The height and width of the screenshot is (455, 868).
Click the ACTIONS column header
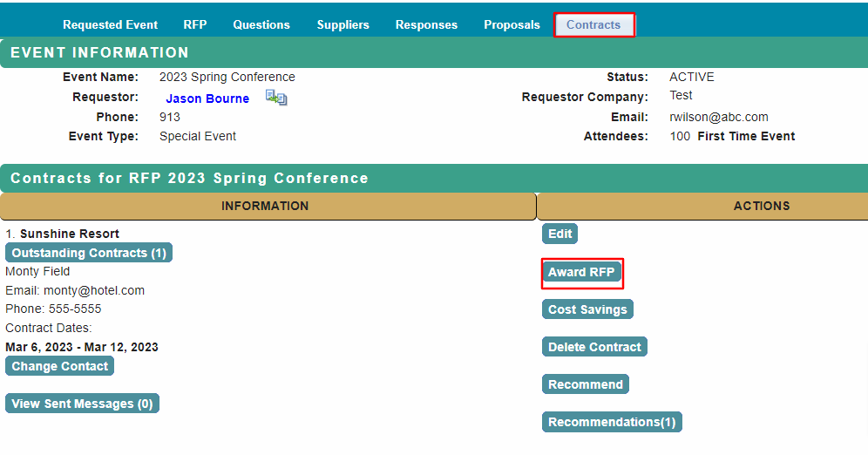(x=761, y=207)
